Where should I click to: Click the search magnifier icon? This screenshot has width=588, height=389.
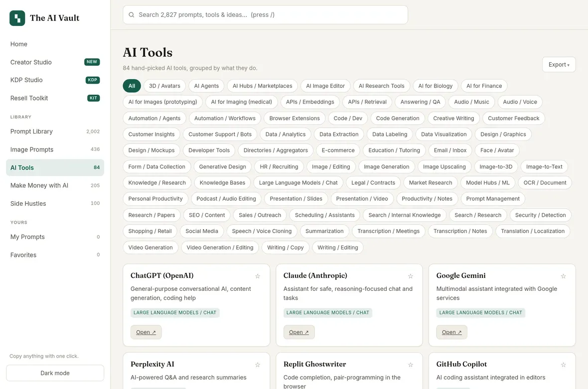(131, 15)
